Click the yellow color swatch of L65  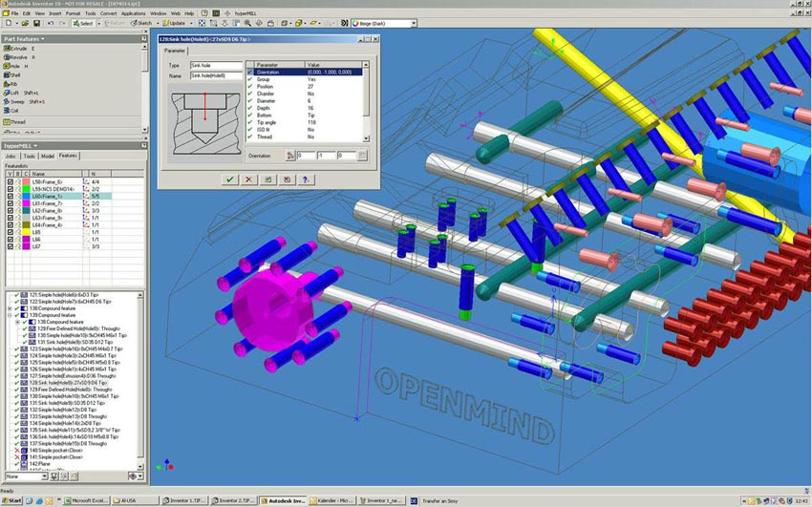pyautogui.click(x=26, y=232)
